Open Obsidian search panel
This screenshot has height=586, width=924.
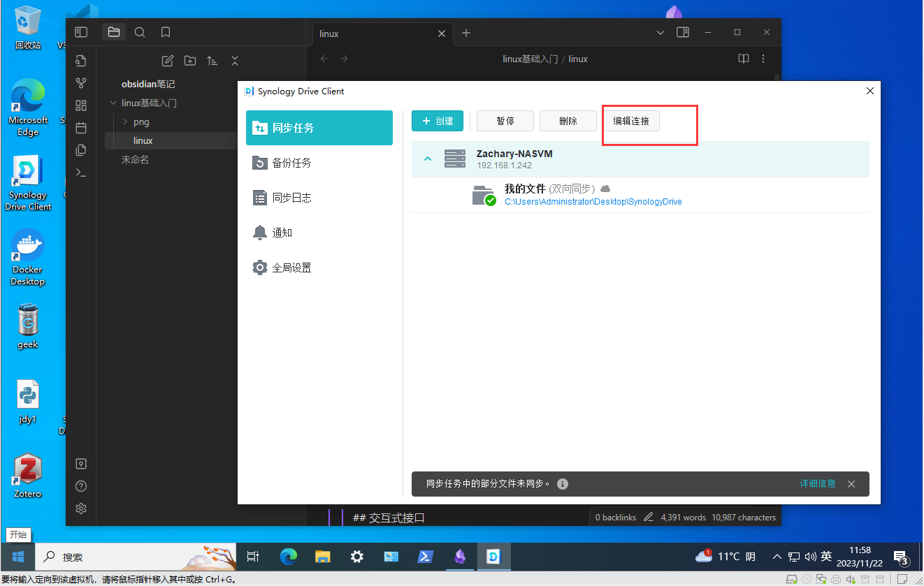coord(140,32)
